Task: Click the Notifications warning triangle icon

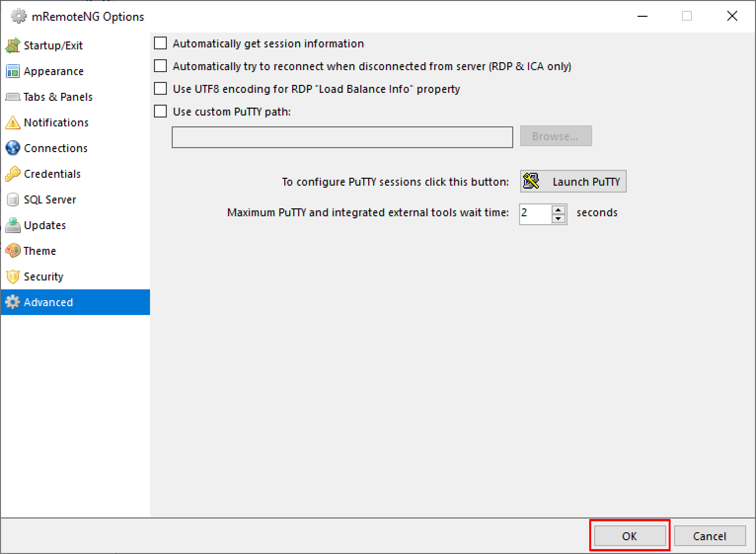Action: tap(12, 122)
